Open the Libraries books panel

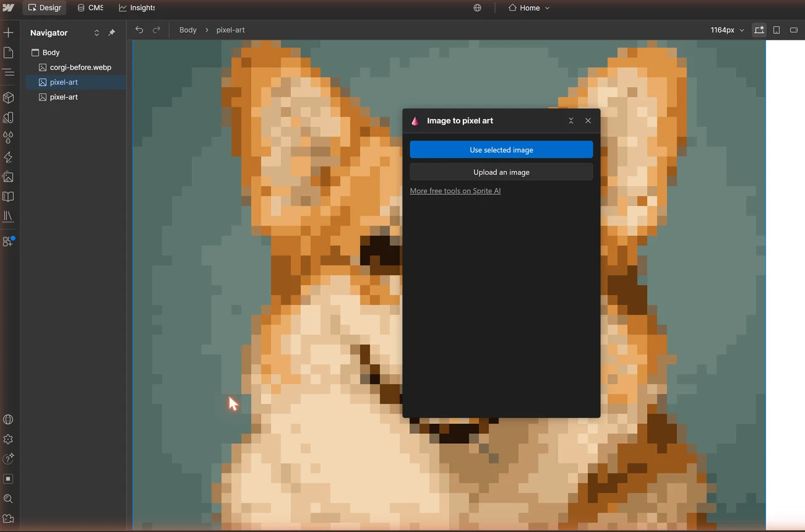point(8,216)
